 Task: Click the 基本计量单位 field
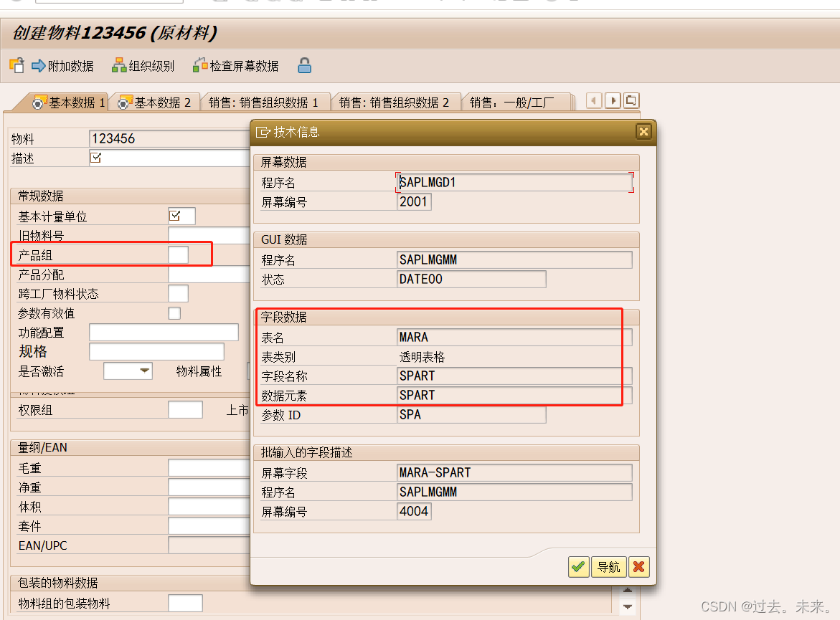[181, 216]
